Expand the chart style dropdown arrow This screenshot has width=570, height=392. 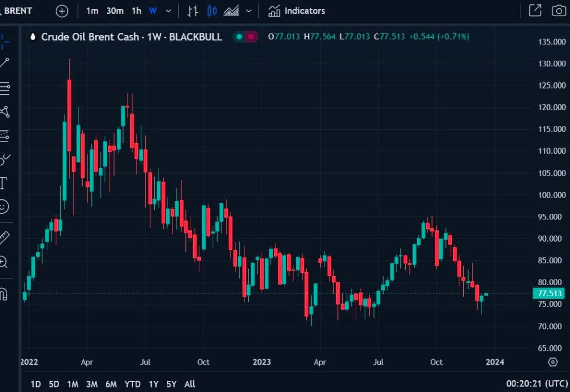tap(249, 11)
